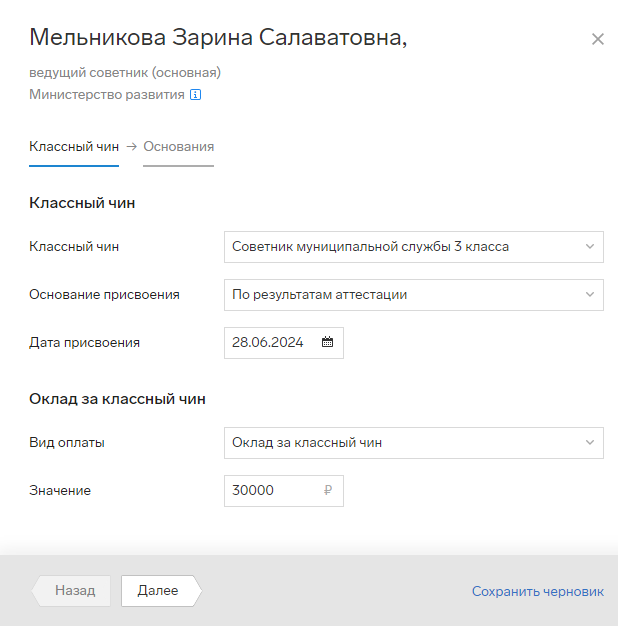Expand the Основание присвоения dropdown chevron

[590, 294]
